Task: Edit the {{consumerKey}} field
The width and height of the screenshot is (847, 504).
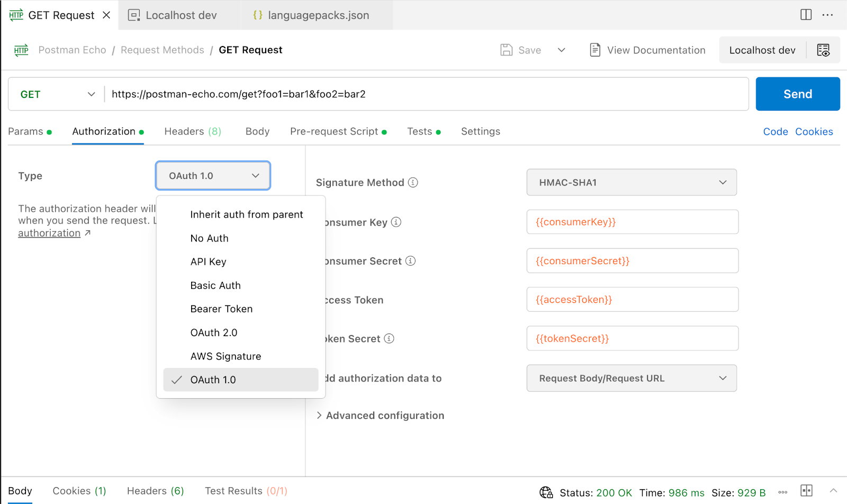Action: (633, 222)
